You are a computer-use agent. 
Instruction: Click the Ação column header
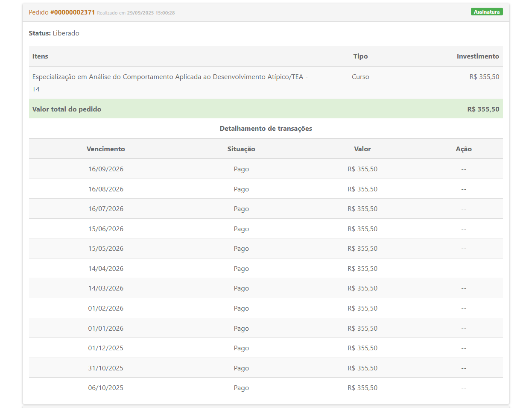pos(464,149)
